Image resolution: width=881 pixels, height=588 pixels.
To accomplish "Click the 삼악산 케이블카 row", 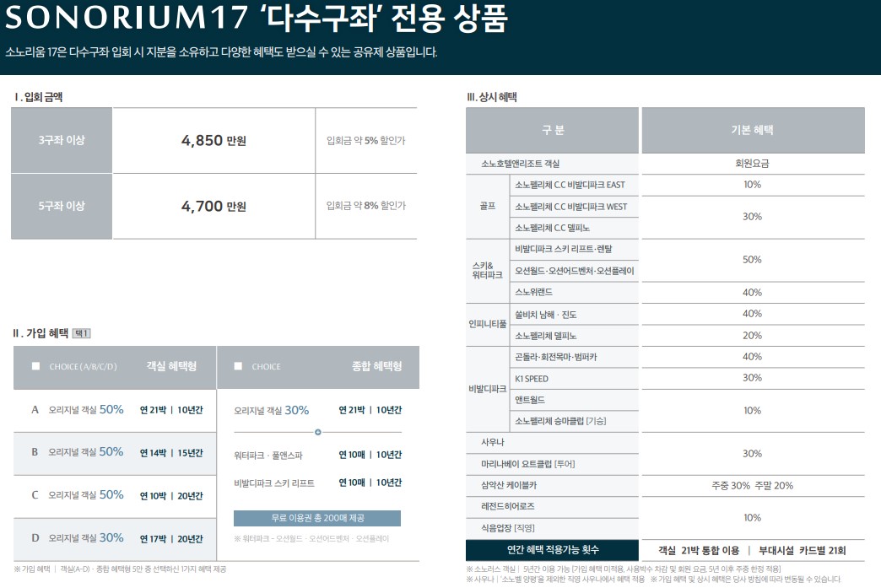I will (552, 485).
